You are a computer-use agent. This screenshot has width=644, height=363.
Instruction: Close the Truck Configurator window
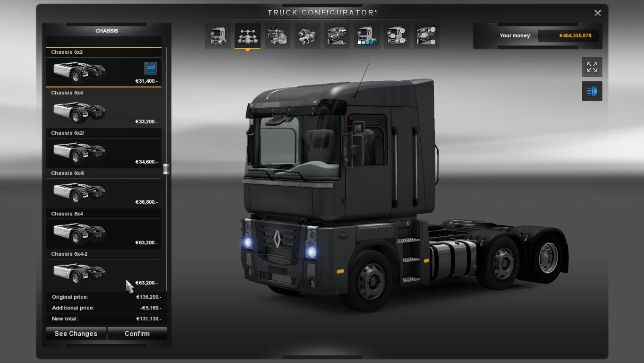click(597, 13)
